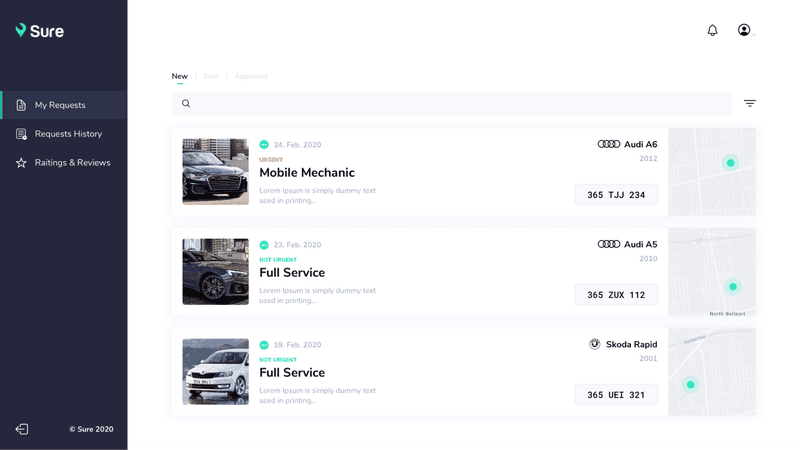Open My Requests in the sidebar
This screenshot has width=800, height=450.
coord(60,105)
